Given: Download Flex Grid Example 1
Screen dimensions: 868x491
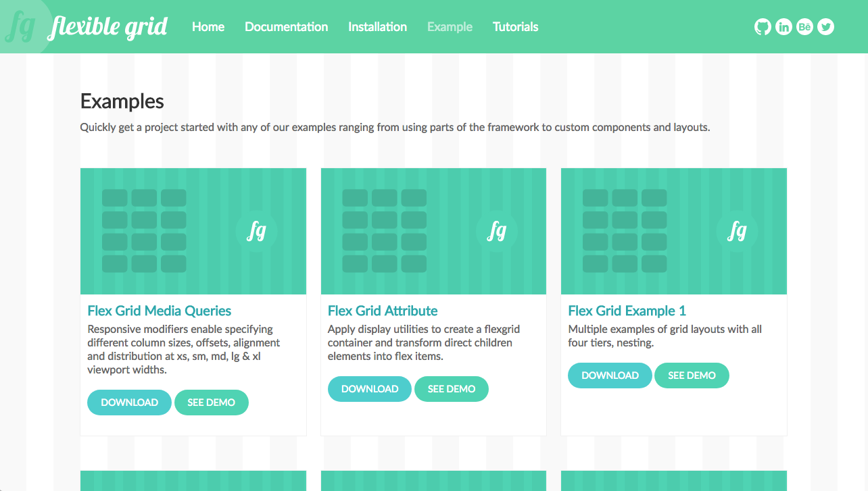Looking at the screenshot, I should click(610, 375).
